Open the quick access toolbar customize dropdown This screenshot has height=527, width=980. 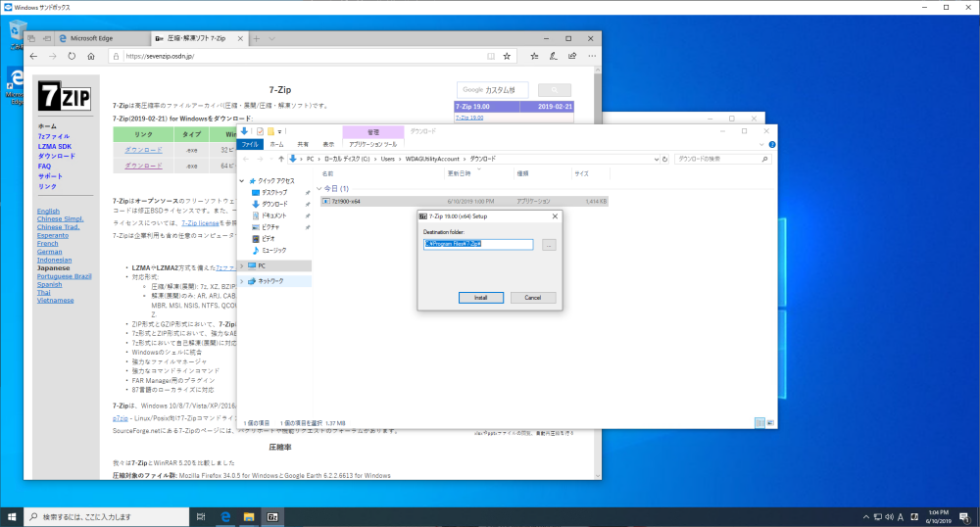tap(279, 131)
